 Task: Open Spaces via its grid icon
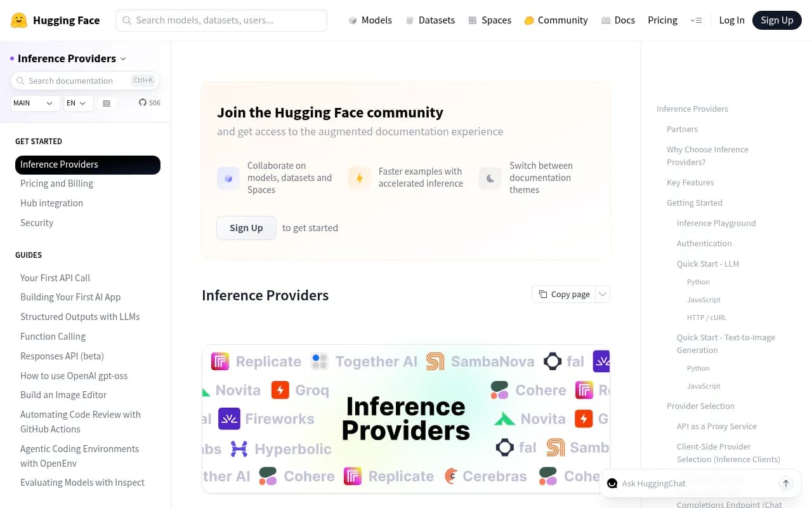coord(472,20)
